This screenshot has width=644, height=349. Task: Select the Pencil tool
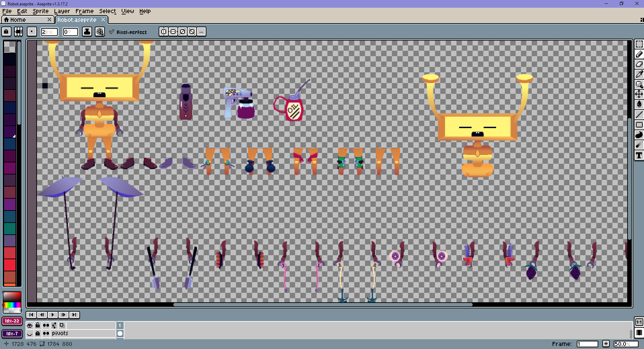(x=639, y=54)
